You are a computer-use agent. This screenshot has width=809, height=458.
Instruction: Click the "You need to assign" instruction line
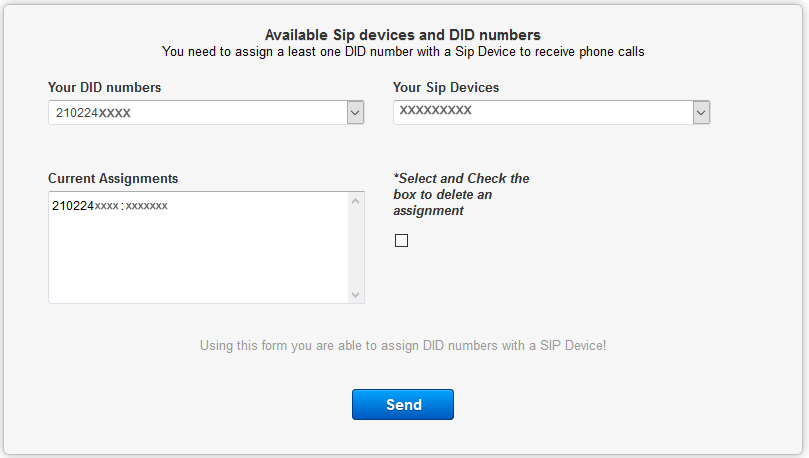[x=403, y=51]
